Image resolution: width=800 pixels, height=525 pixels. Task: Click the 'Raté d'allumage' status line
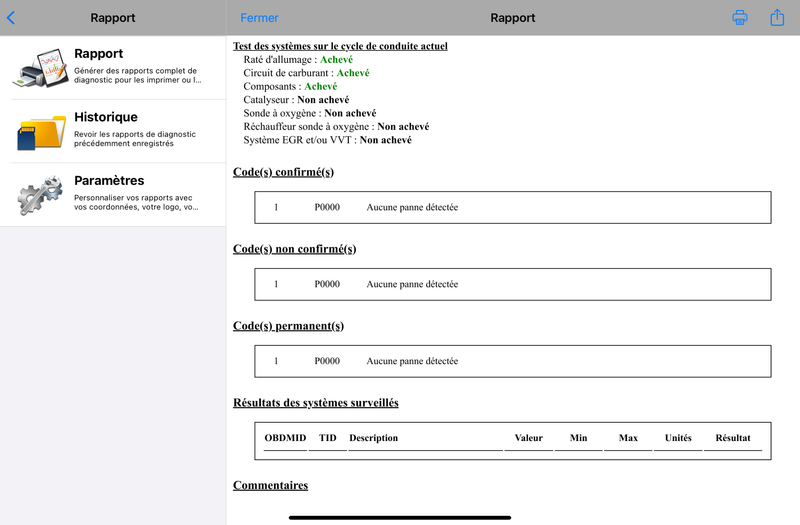(x=298, y=60)
